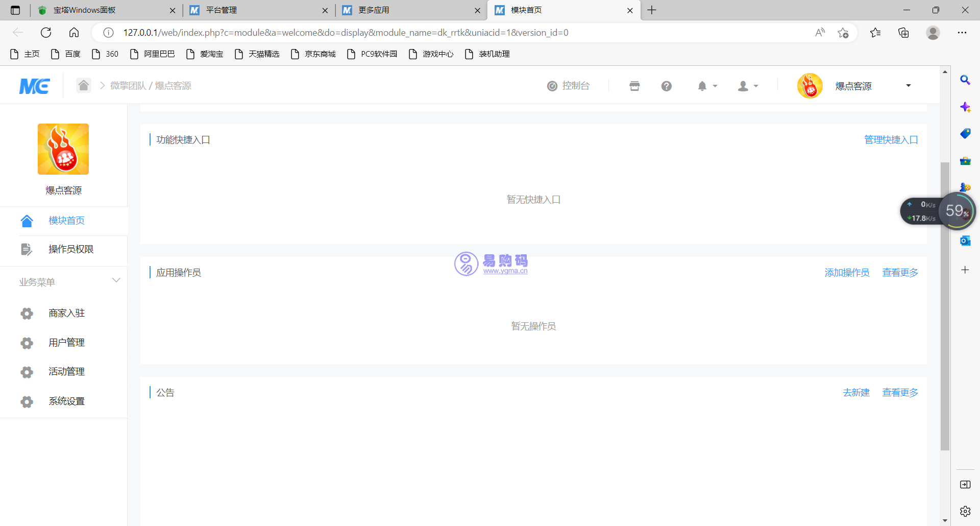
Task: Click 去新建 in the 公告 section
Action: click(x=856, y=392)
